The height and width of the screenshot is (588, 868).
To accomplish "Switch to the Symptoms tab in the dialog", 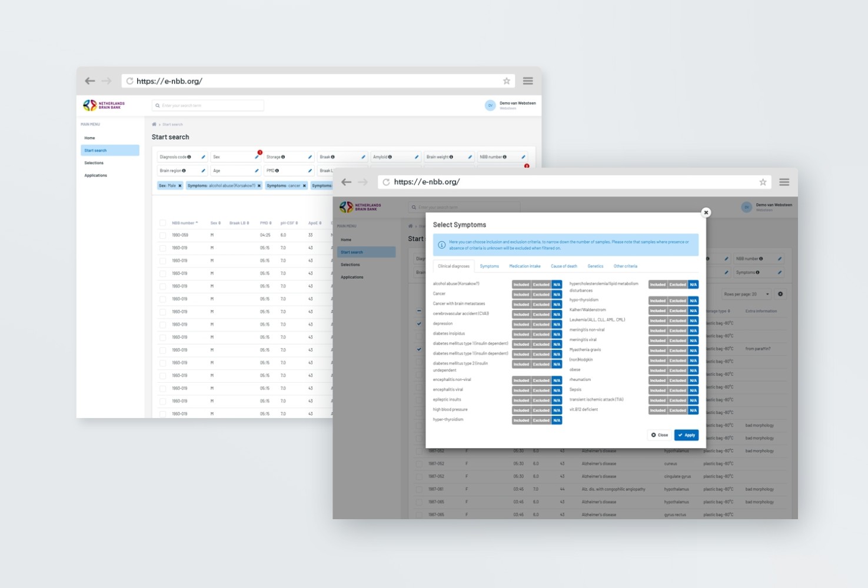I will click(x=489, y=266).
